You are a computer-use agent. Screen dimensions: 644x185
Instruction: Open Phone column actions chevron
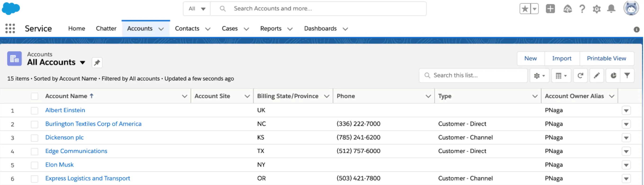coord(428,96)
